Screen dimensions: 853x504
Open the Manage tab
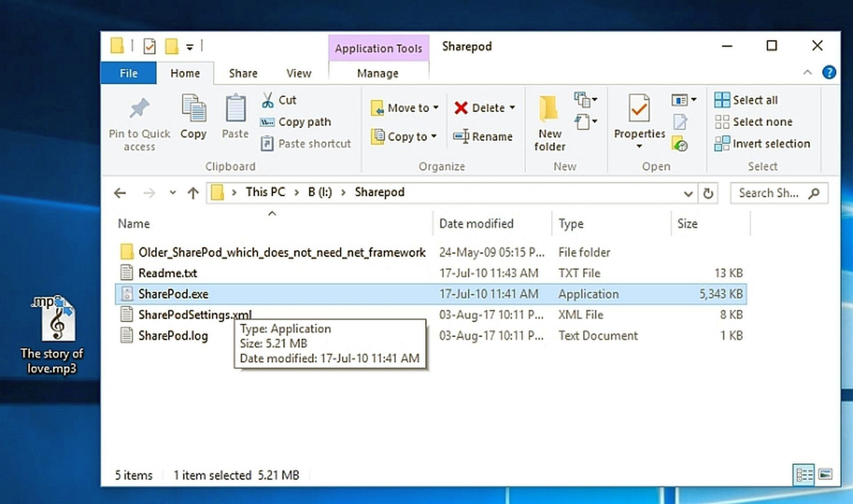point(378,73)
